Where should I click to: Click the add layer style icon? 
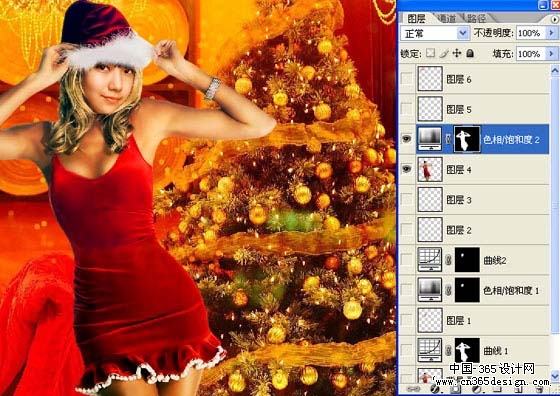pos(435,390)
